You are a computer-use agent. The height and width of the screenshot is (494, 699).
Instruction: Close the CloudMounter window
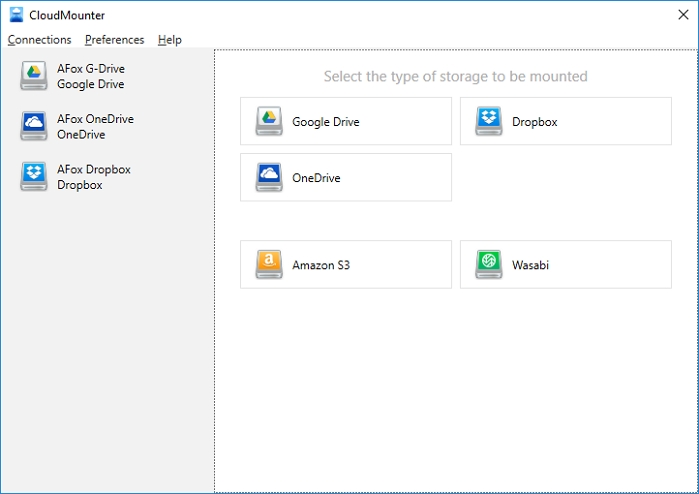683,15
